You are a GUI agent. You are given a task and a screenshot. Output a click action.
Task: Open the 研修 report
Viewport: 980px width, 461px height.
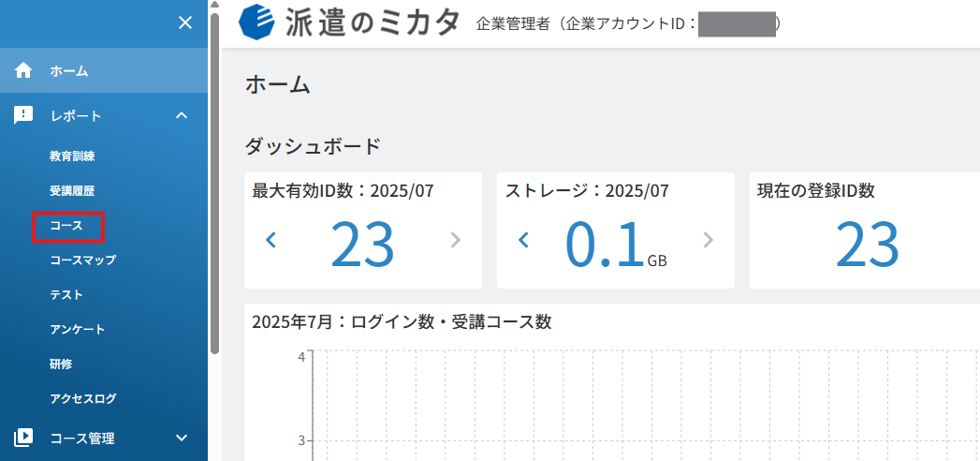pyautogui.click(x=61, y=364)
